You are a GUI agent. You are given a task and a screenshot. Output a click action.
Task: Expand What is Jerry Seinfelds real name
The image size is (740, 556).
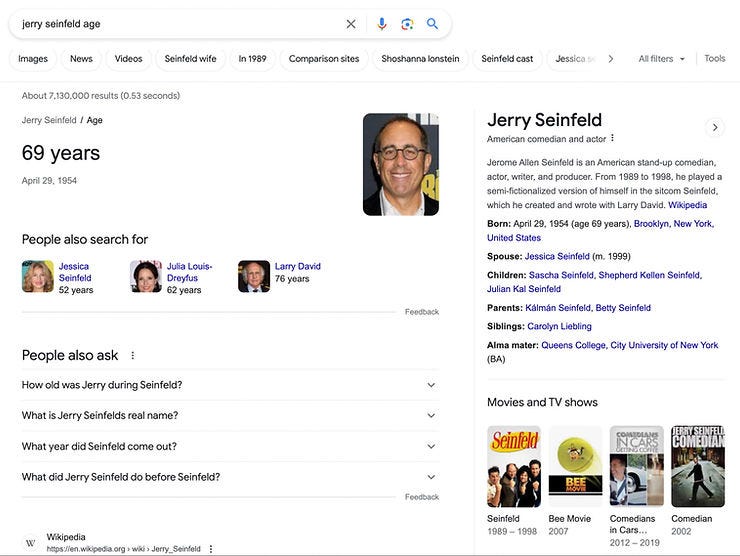[x=230, y=415]
